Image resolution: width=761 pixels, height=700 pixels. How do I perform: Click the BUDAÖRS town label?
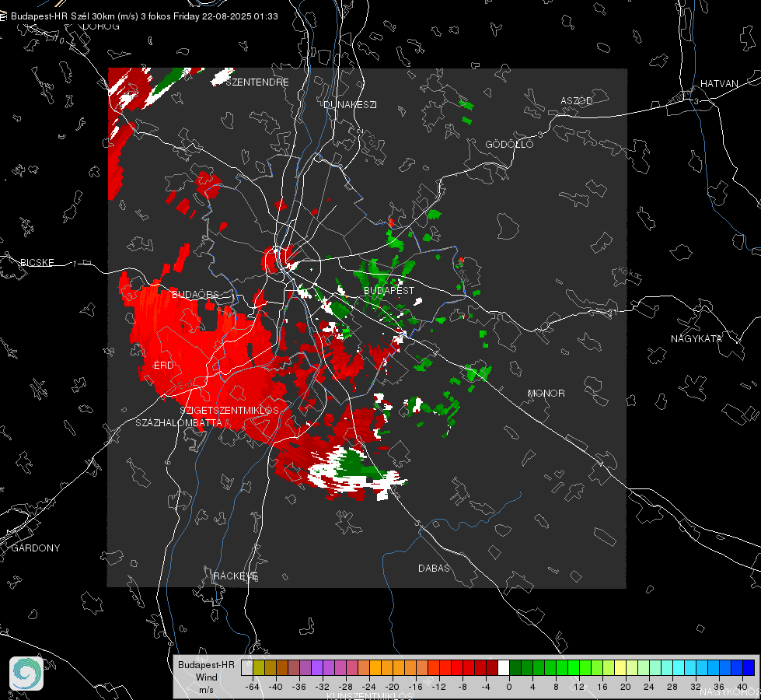pos(195,294)
